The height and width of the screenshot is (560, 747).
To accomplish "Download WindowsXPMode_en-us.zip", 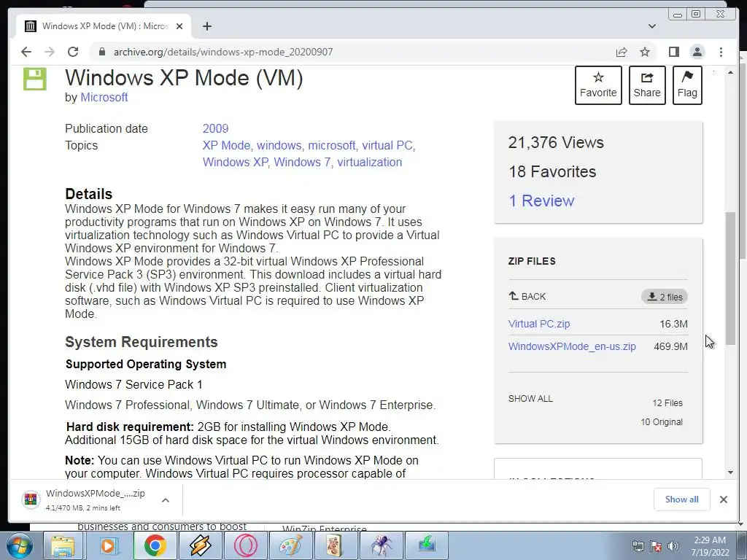I will coord(572,346).
